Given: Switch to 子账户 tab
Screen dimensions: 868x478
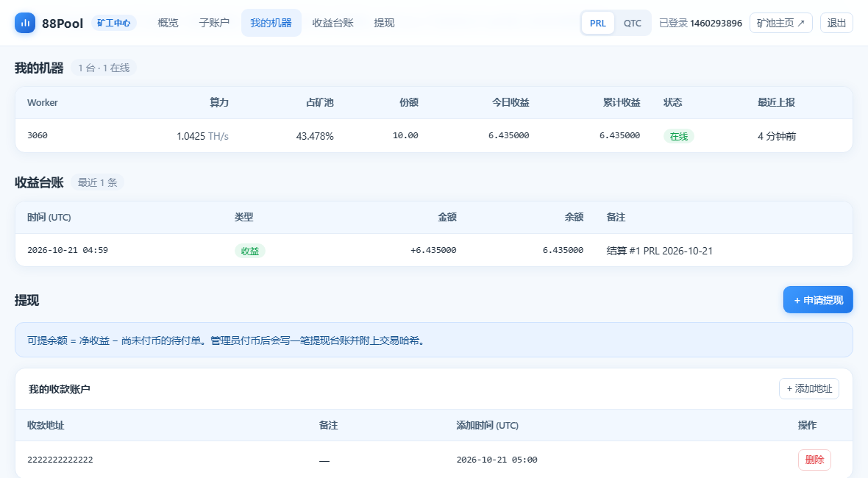Looking at the screenshot, I should [214, 23].
